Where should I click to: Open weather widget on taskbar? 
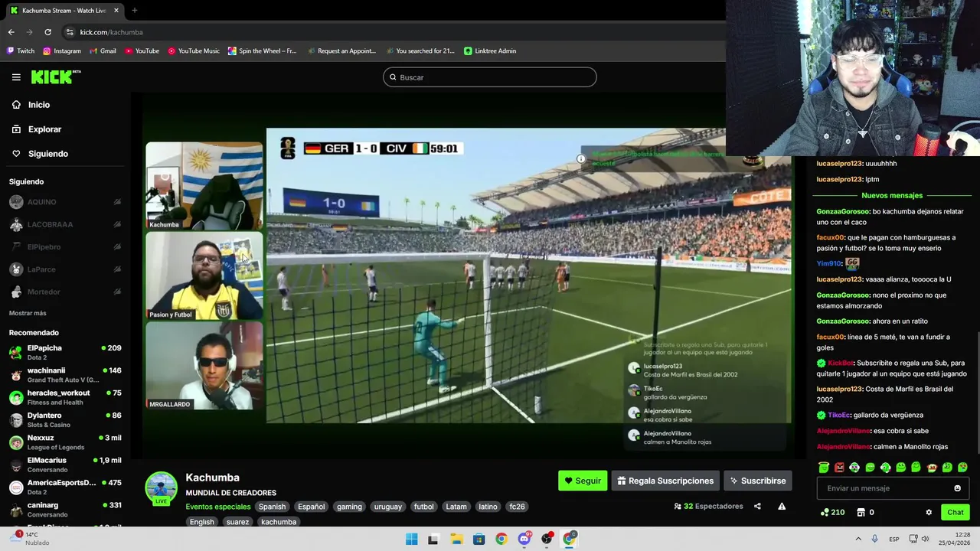coord(31,539)
